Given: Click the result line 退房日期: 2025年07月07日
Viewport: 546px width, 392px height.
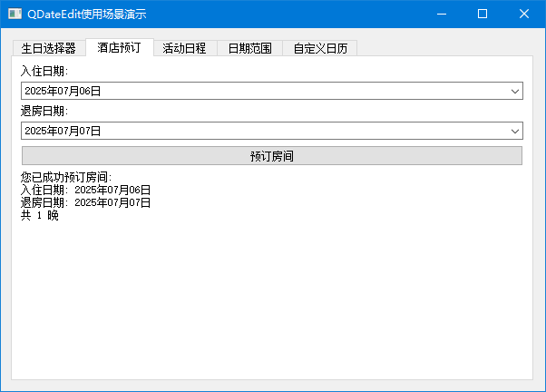Looking at the screenshot, I should click(85, 202).
